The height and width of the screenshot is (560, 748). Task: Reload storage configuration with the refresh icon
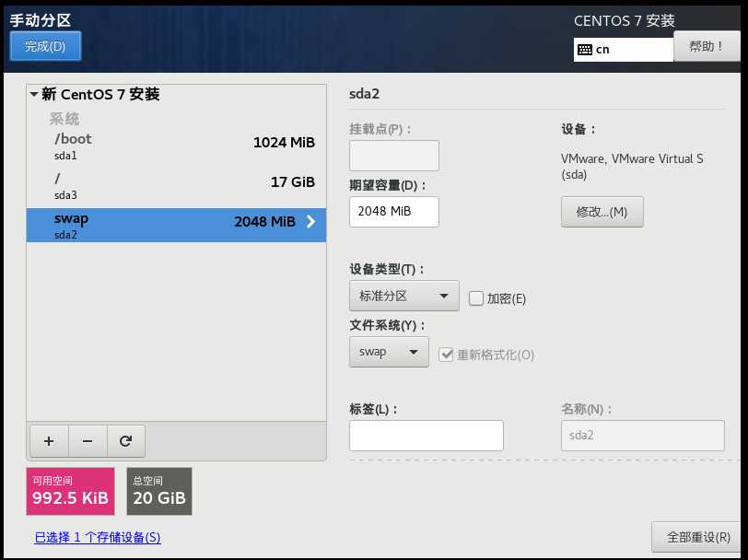click(x=126, y=441)
